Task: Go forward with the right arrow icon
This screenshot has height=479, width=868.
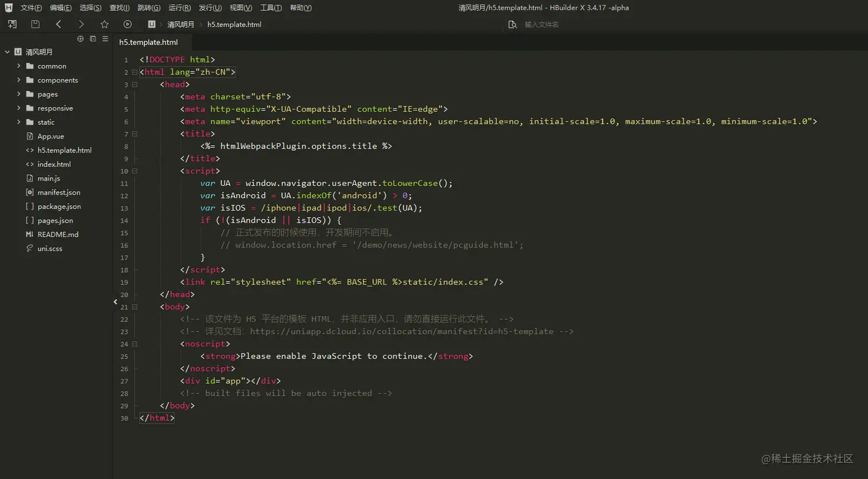Action: tap(81, 24)
